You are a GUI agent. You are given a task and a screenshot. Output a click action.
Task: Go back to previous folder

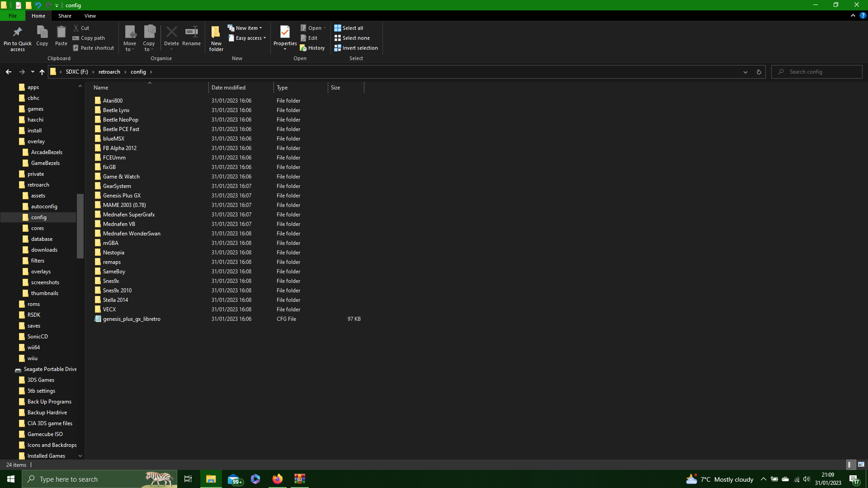click(x=9, y=72)
